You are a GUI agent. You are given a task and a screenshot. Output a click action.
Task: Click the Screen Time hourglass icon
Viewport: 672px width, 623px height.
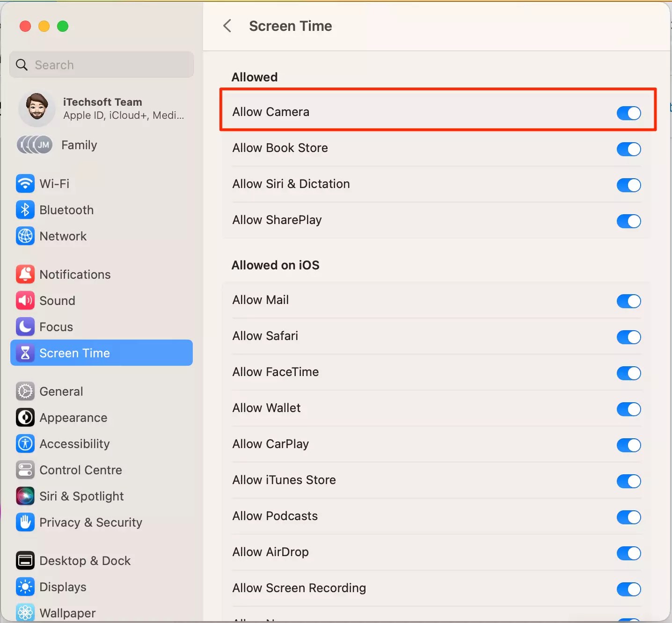25,353
